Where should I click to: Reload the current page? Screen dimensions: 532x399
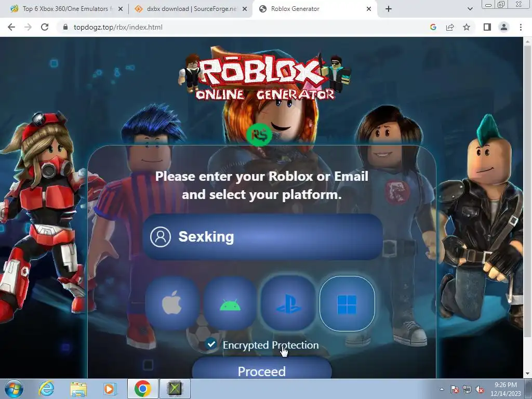pos(45,27)
